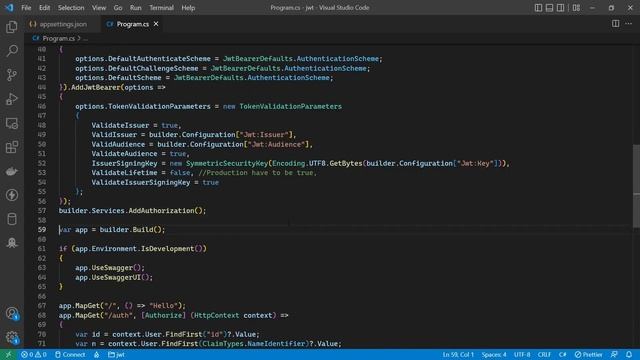Open the Terminal menu
This screenshot has height=360, width=640.
(x=161, y=8)
